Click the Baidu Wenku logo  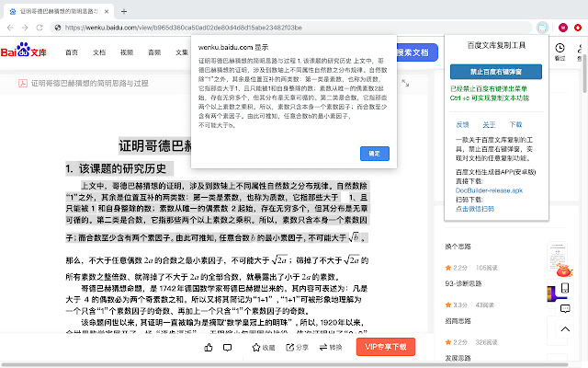click(26, 53)
